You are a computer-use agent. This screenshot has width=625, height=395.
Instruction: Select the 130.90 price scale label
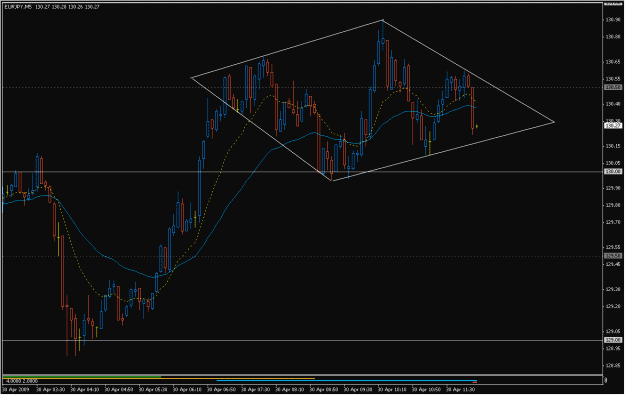tap(613, 20)
